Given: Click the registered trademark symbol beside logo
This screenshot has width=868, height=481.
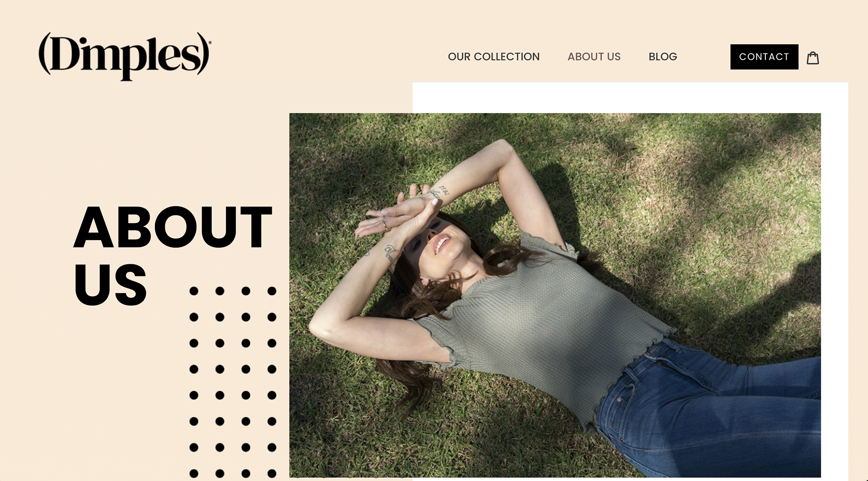Looking at the screenshot, I should tap(210, 43).
